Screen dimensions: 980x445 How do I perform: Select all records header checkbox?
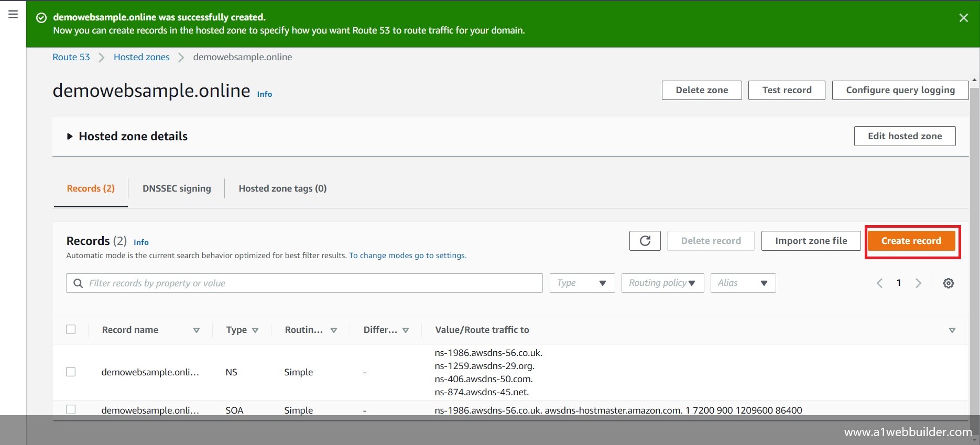coord(71,329)
